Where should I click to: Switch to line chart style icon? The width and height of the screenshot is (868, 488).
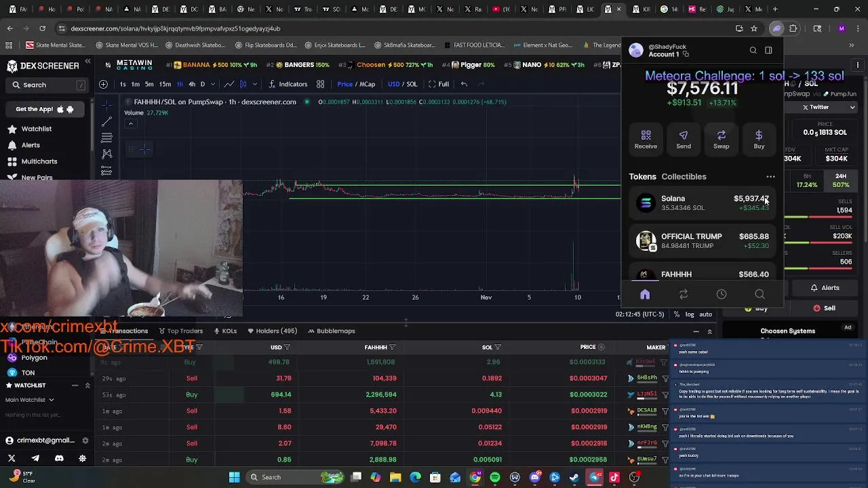tap(230, 84)
